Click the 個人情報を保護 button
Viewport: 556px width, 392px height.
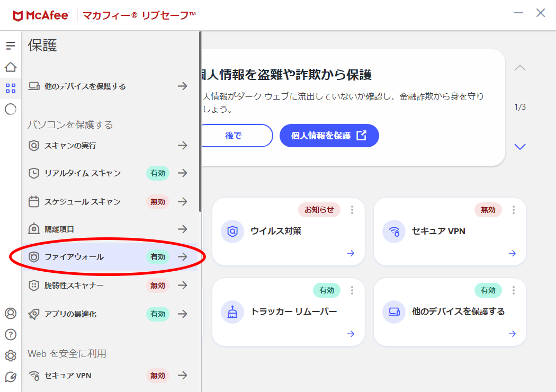tap(329, 136)
